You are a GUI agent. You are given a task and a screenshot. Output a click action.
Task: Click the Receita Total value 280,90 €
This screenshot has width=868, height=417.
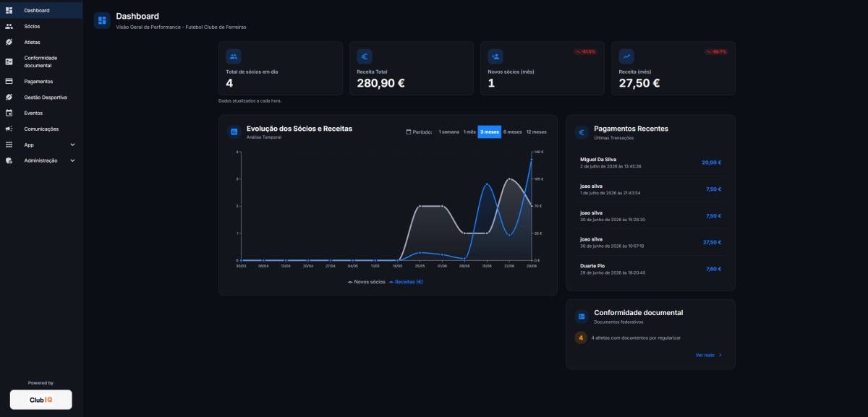[381, 83]
